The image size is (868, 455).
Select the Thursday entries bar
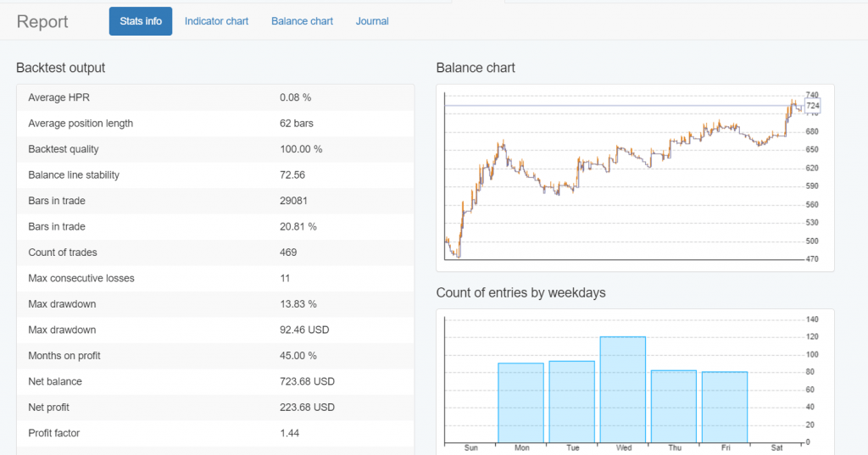coord(674,406)
